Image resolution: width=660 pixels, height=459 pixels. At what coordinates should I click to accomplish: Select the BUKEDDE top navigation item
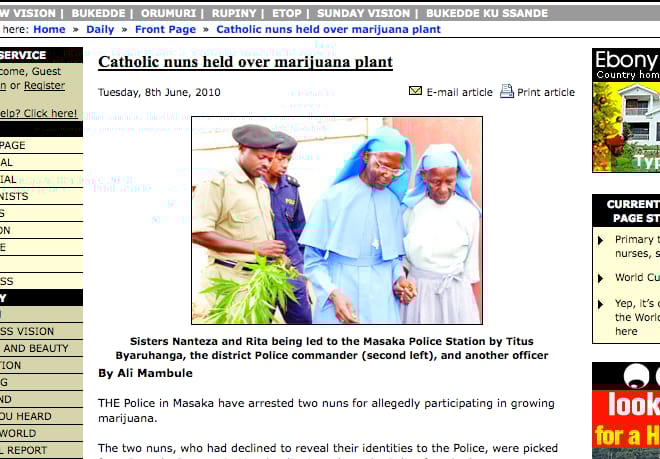coord(98,13)
